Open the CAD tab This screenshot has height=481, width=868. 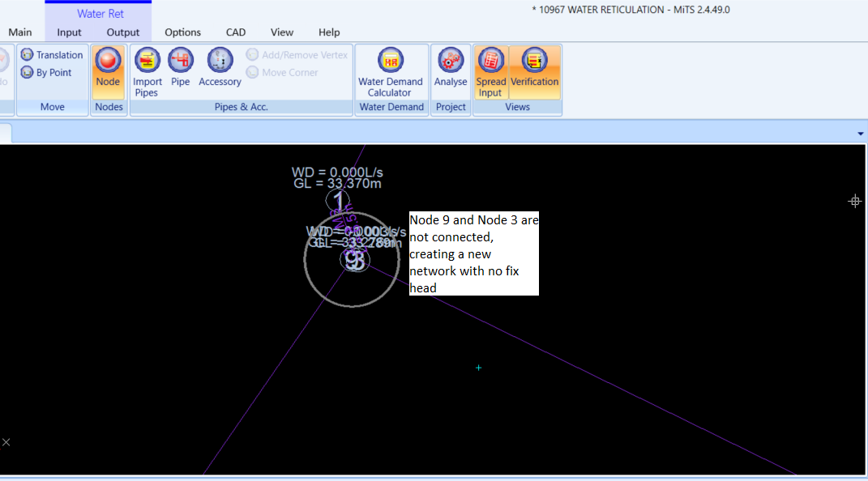pyautogui.click(x=235, y=32)
